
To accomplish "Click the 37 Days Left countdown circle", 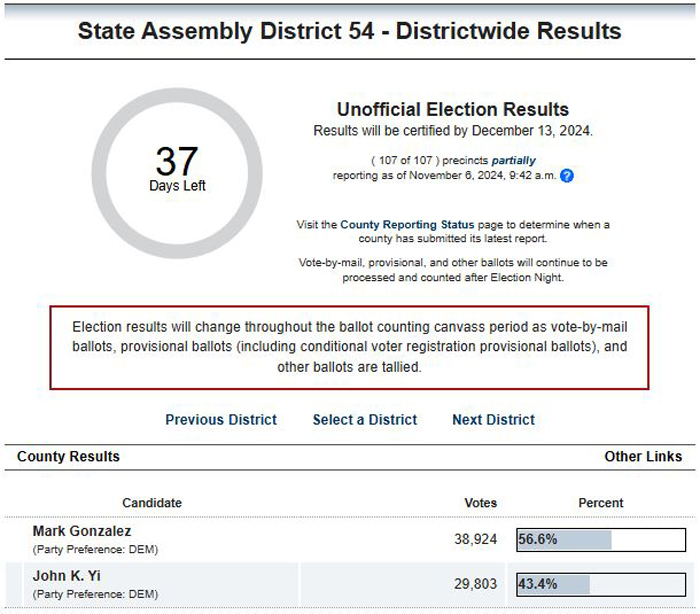I will [177, 173].
